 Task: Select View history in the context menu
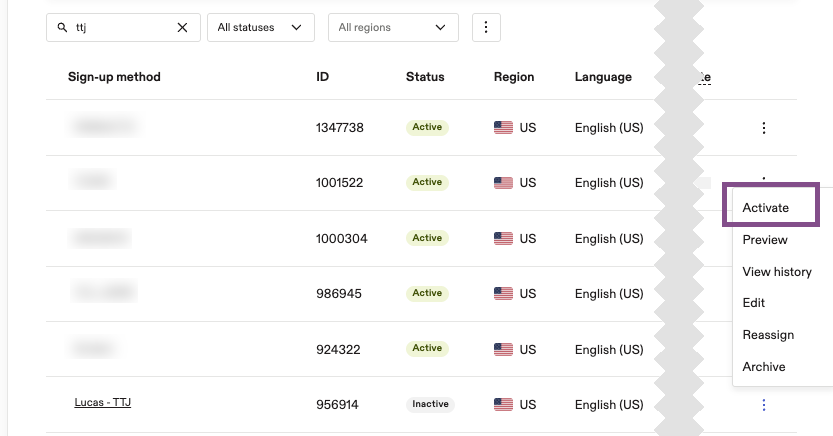tap(777, 271)
